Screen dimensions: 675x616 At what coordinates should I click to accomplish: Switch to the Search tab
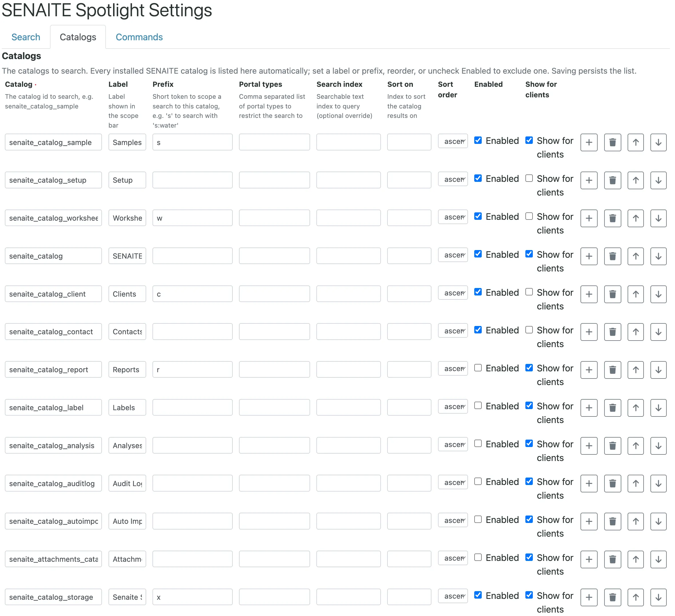point(26,37)
